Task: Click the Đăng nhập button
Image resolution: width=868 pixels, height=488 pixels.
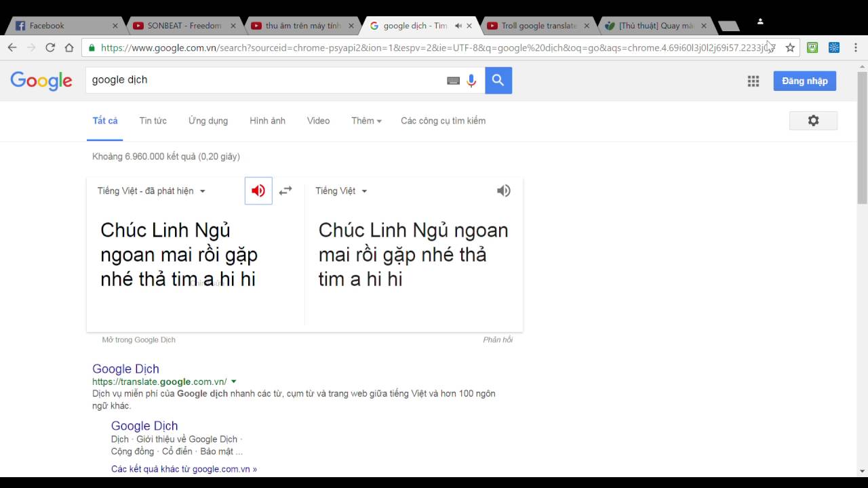Action: [805, 81]
